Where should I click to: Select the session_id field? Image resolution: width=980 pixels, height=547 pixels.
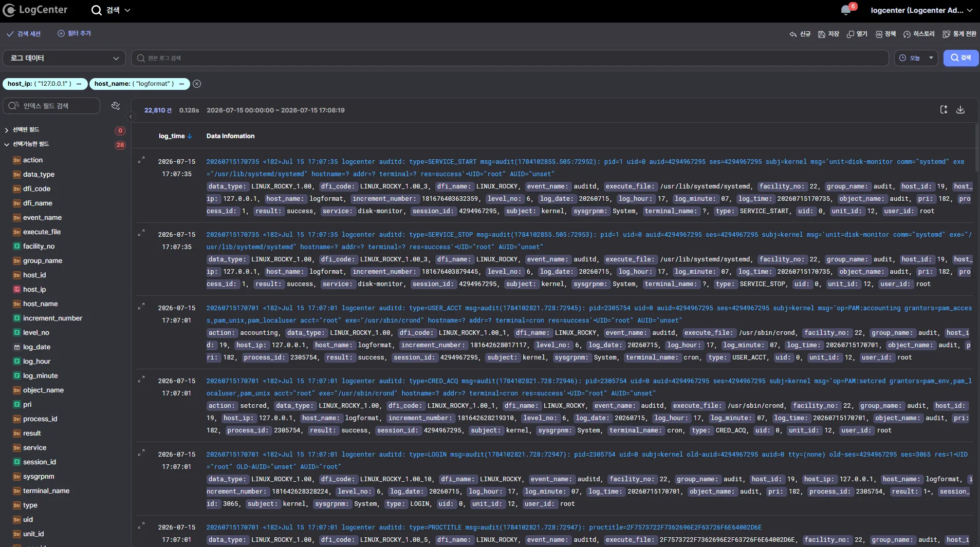pos(40,462)
